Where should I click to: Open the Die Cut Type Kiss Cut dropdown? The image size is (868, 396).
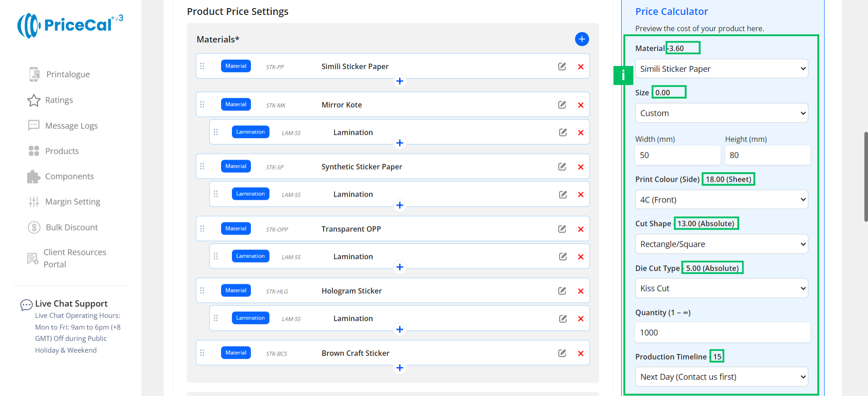(x=721, y=288)
